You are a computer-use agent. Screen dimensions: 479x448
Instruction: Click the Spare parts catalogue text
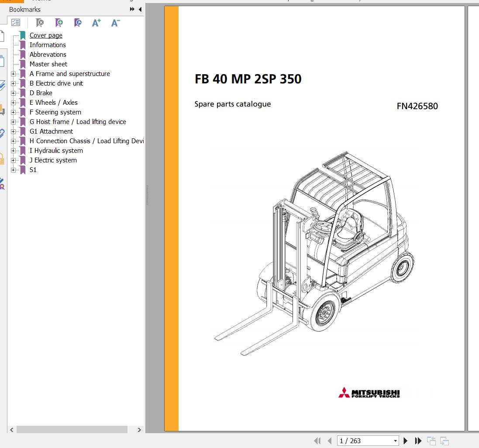point(232,104)
